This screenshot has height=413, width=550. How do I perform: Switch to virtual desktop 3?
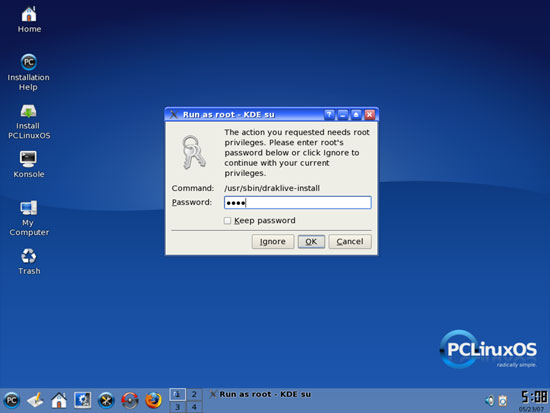[x=177, y=407]
